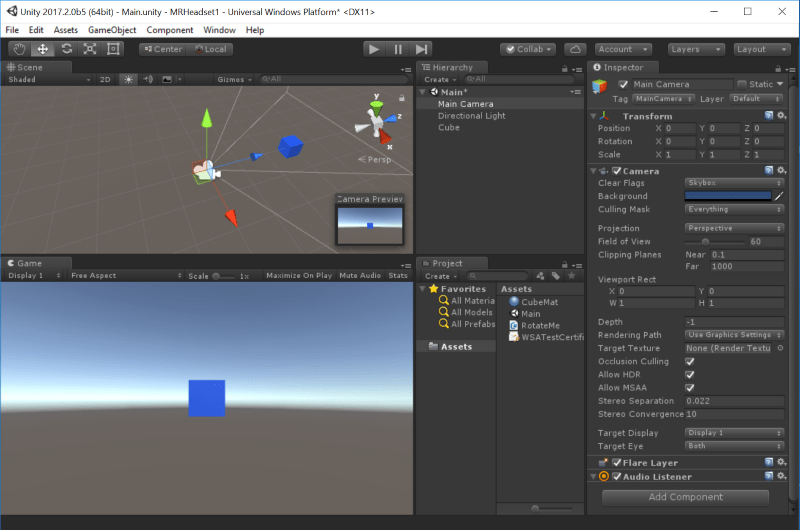This screenshot has width=800, height=530.
Task: Open the Clear Flags Skybox dropdown
Action: pyautogui.click(x=734, y=183)
